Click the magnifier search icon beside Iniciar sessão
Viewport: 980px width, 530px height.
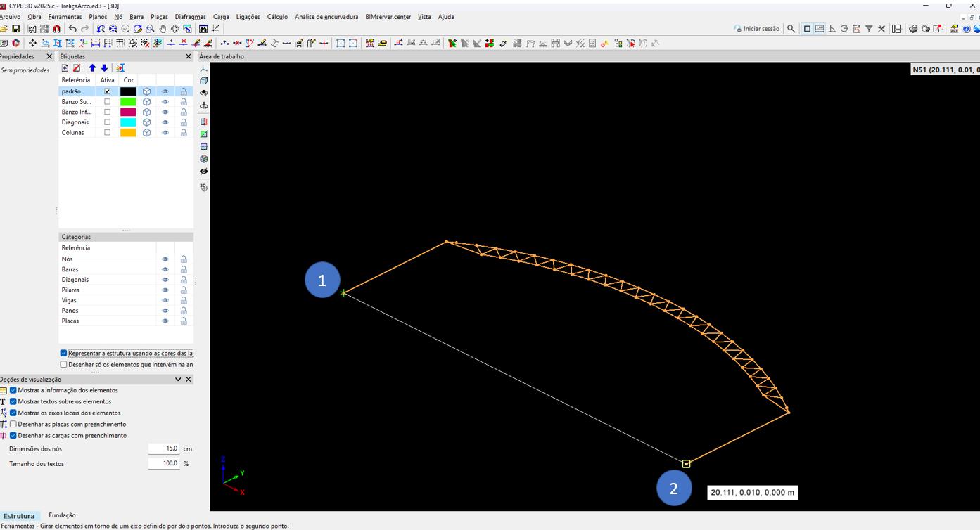click(x=791, y=29)
